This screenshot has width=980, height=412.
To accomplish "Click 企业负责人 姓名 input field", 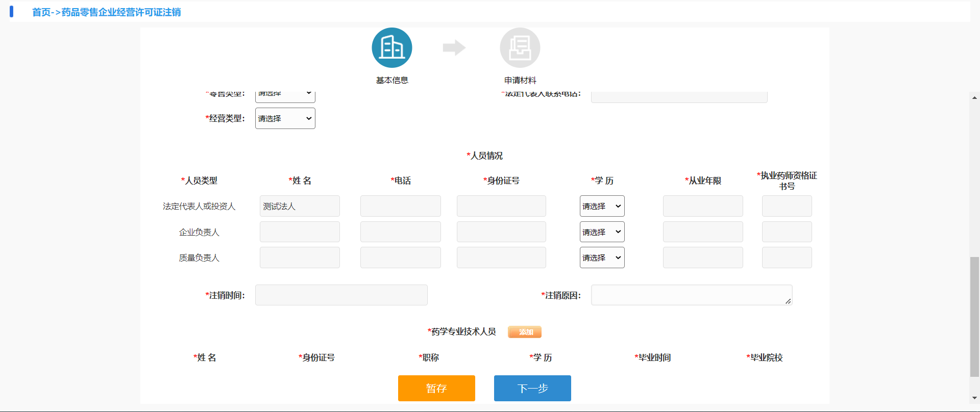I will [x=300, y=232].
